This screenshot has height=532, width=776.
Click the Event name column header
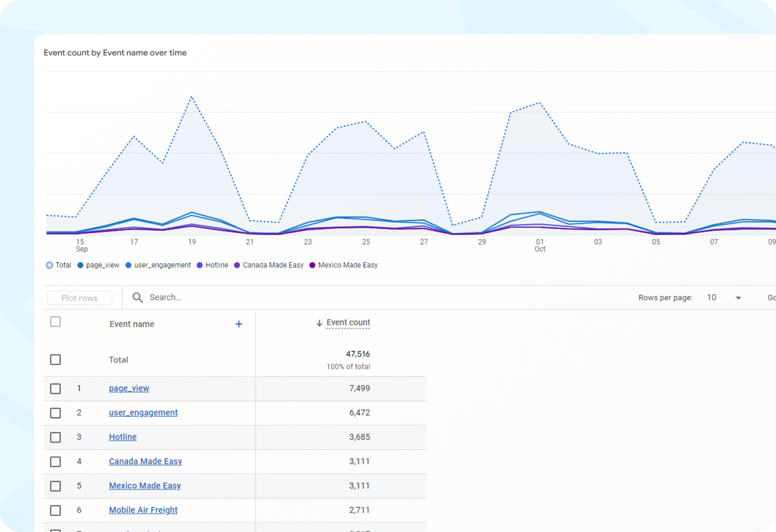(x=132, y=324)
